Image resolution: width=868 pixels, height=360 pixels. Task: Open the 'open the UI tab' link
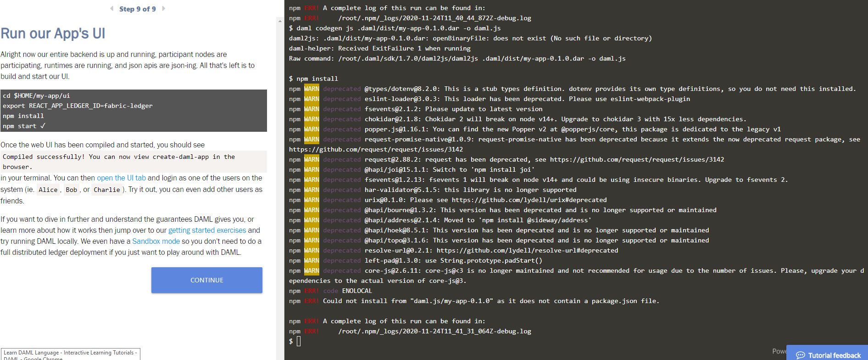(121, 178)
